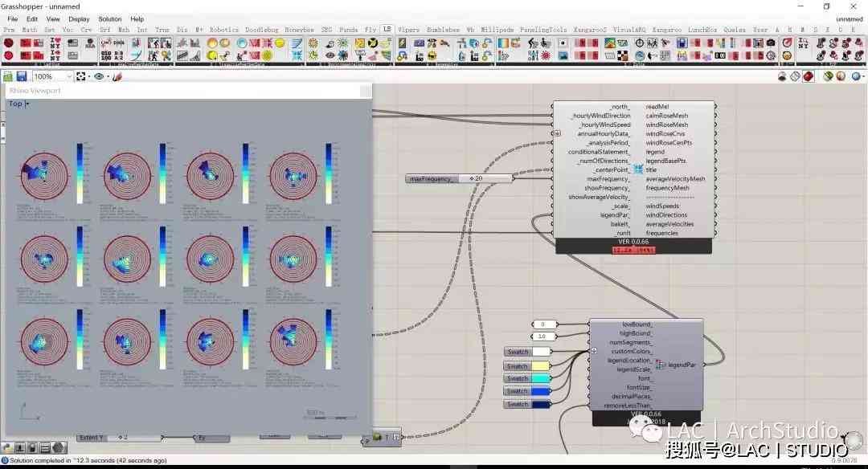
Task: Click the blue sphere mesh quality icon
Action: point(856,76)
